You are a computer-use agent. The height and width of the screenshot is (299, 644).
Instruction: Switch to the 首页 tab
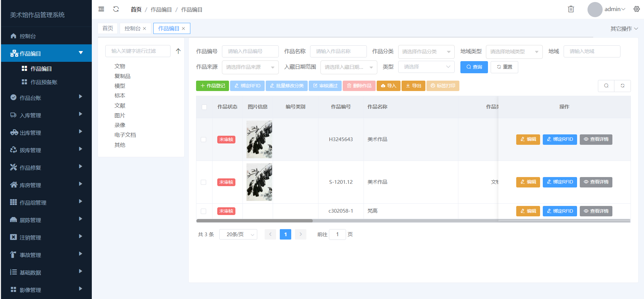[108, 29]
